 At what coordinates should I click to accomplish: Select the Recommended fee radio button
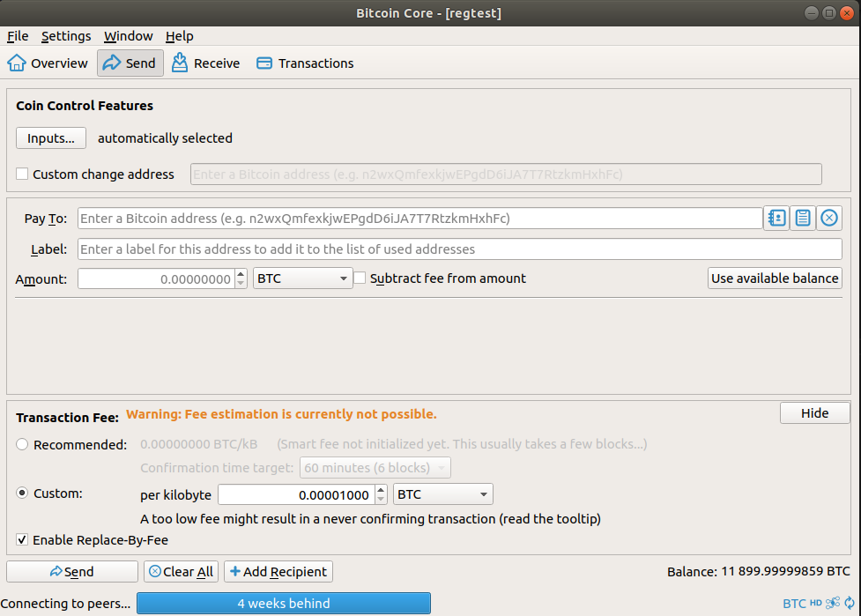(x=22, y=444)
